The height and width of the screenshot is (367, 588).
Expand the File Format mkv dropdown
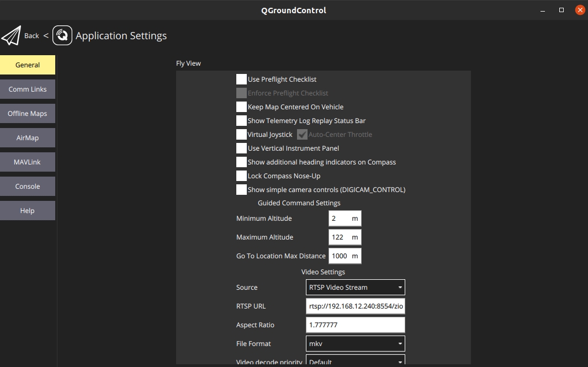pyautogui.click(x=355, y=344)
